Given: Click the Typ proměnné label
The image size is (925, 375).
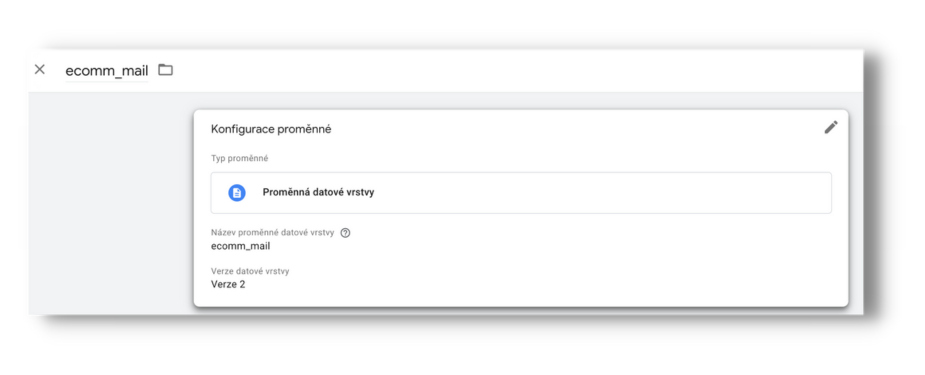Looking at the screenshot, I should tap(240, 159).
